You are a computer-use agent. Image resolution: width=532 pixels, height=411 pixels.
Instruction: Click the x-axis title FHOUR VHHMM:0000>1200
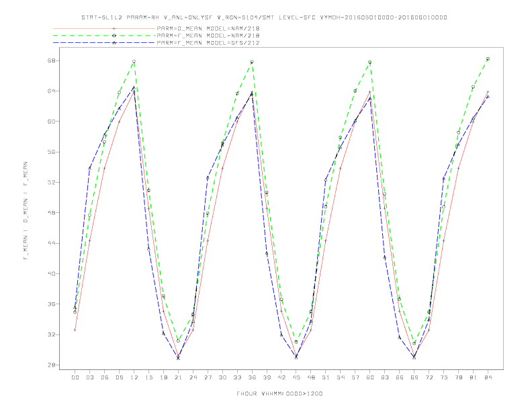tap(279, 394)
